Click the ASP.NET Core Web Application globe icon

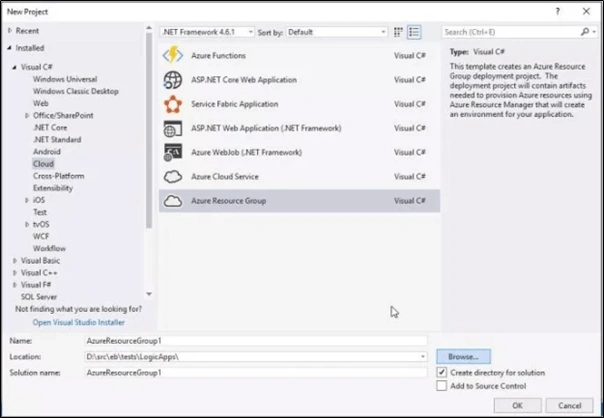pyautogui.click(x=173, y=80)
